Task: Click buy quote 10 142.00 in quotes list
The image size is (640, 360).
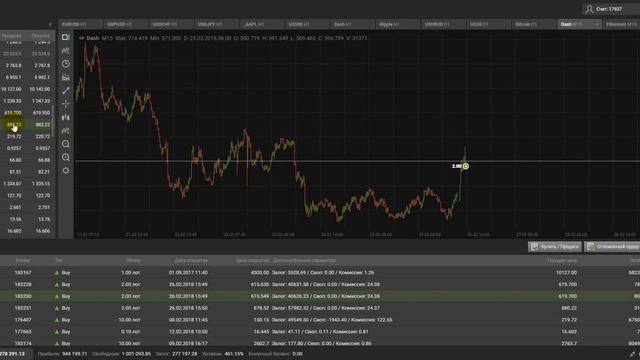Action: (40, 89)
